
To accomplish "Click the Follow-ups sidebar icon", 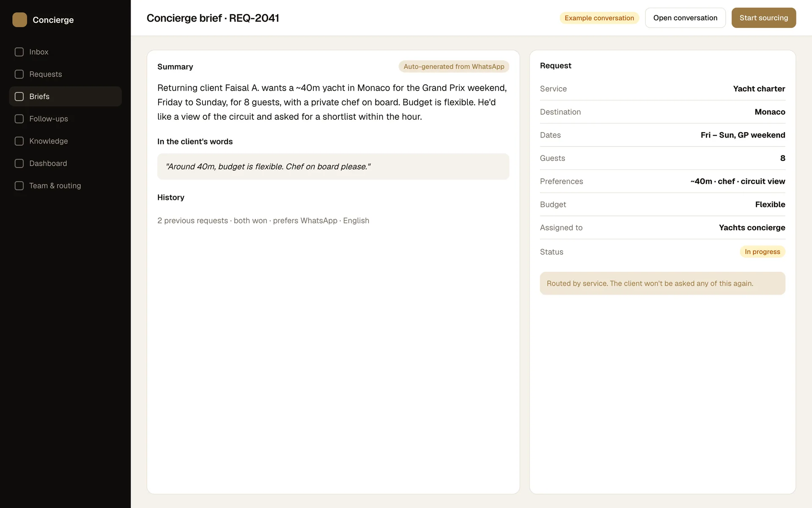I will 19,119.
